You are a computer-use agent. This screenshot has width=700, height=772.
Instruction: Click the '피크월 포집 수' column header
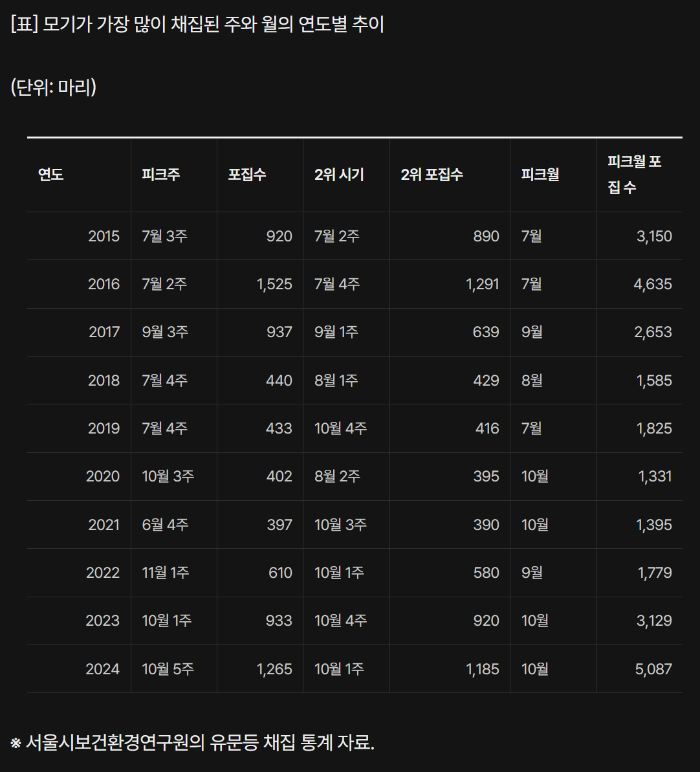(634, 175)
